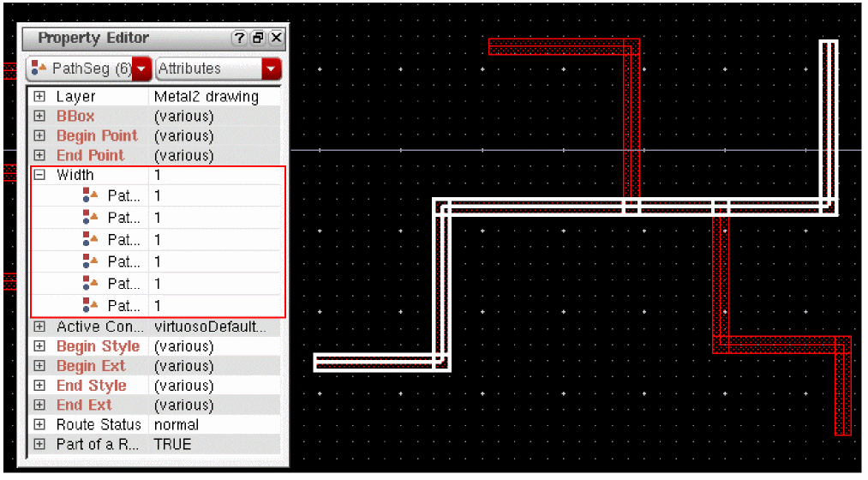
Task: Open the PathSeg (6) object type dropdown
Action: point(141,69)
